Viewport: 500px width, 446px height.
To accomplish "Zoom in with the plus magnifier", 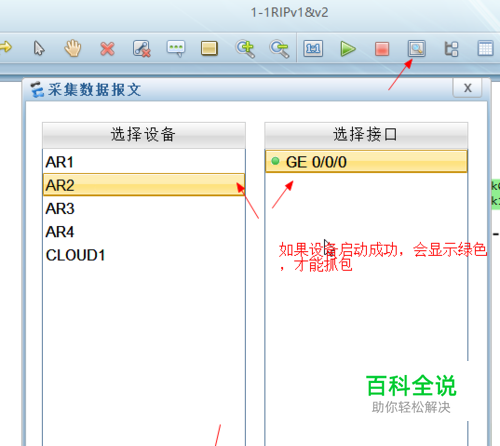I will [x=245, y=49].
